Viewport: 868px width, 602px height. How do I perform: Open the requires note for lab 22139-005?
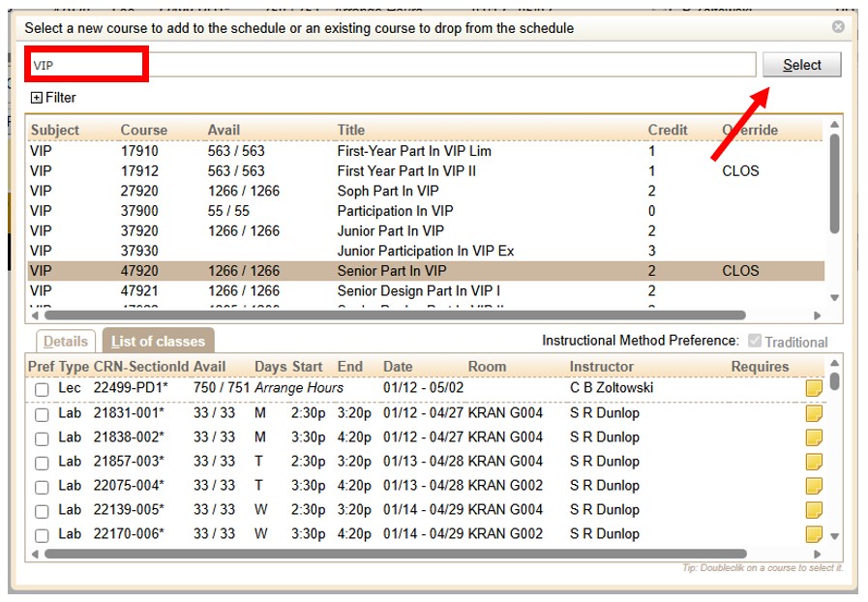[814, 511]
